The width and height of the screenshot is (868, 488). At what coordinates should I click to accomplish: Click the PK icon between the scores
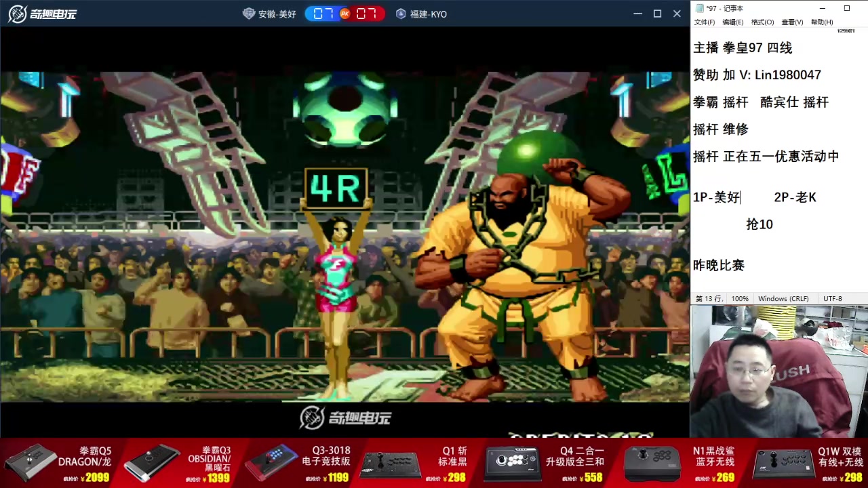tap(344, 14)
